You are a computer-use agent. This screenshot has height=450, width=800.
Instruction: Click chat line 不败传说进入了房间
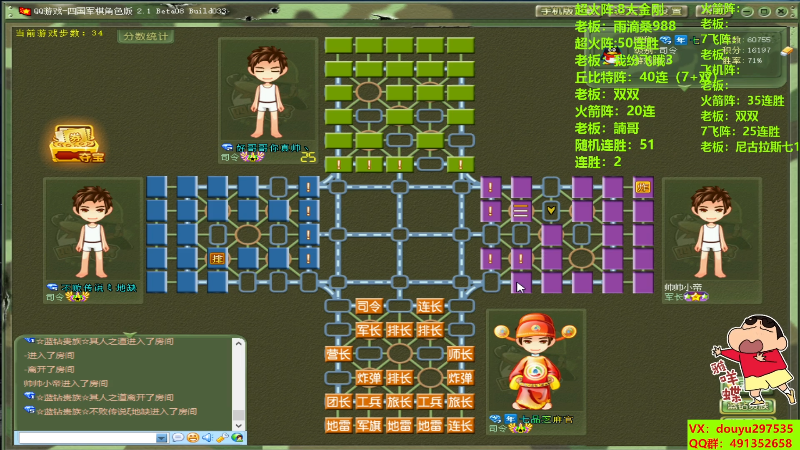(x=116, y=411)
